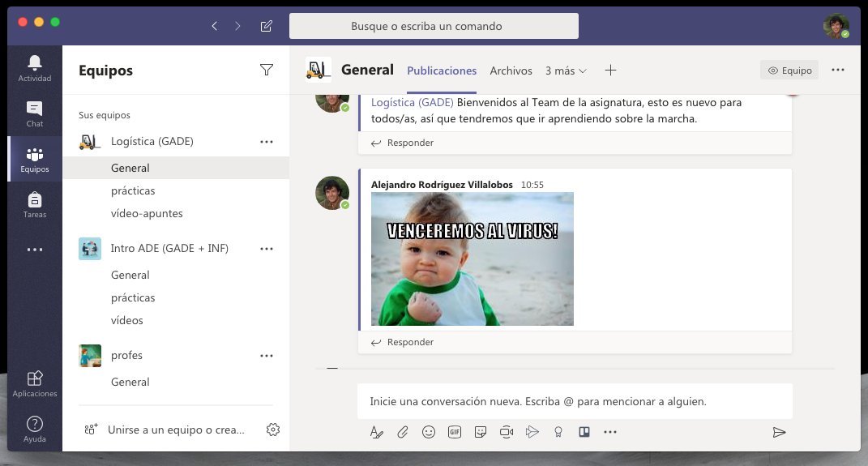Insert a GIF using the GIF button
This screenshot has width=868, height=466.
(x=455, y=432)
